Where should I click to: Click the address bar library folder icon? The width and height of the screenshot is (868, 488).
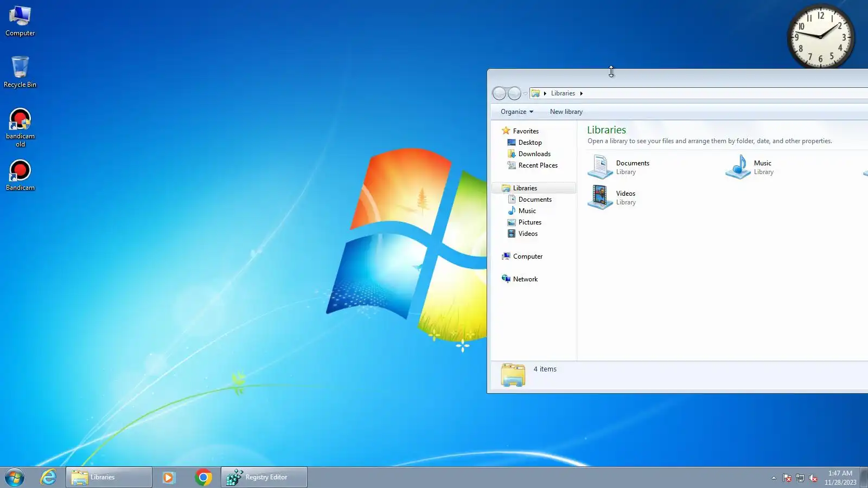[535, 93]
